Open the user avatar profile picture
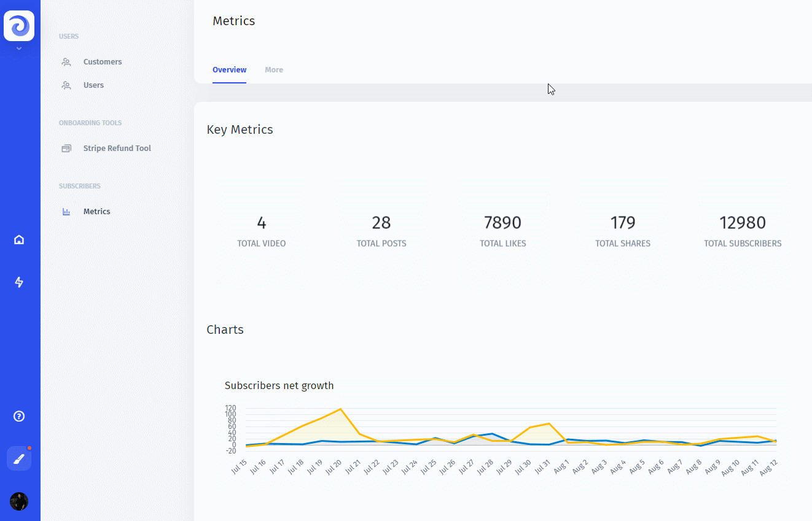Screen dimensions: 812x521 tap(19, 501)
